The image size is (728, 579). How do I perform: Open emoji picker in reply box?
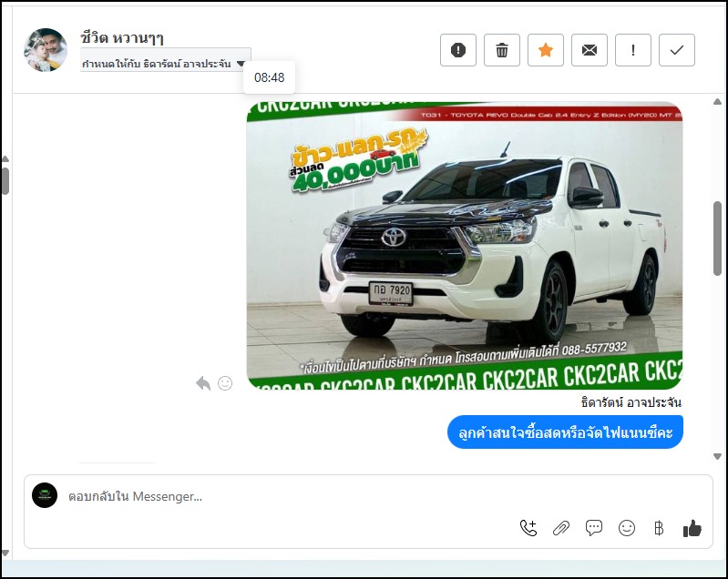click(x=627, y=528)
